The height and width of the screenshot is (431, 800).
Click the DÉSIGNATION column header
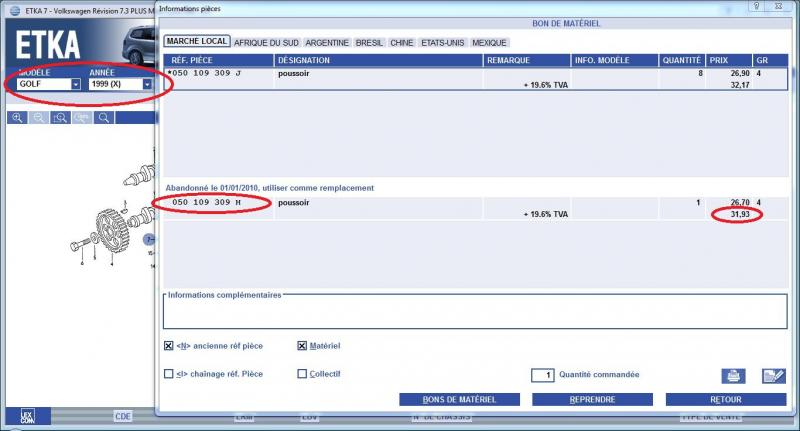click(x=378, y=60)
